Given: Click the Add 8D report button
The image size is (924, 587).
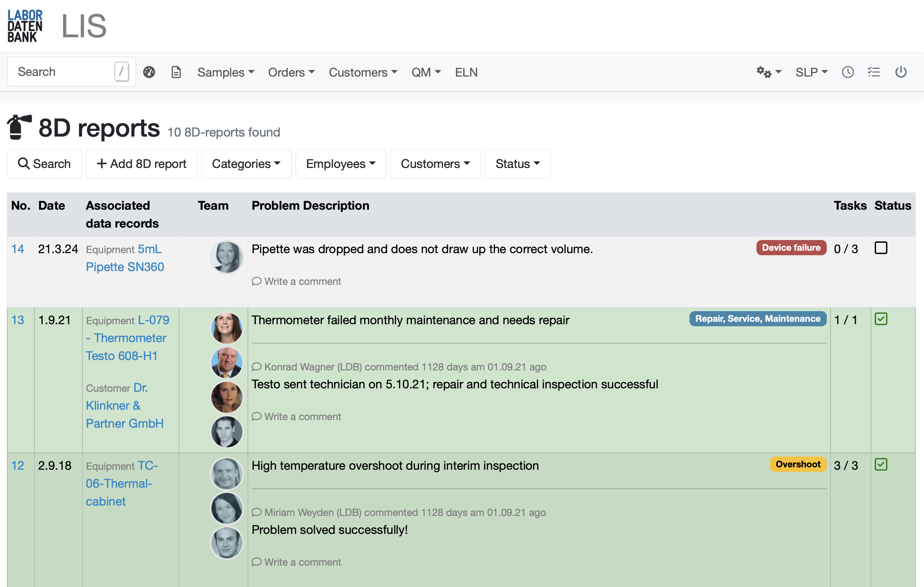Looking at the screenshot, I should tap(141, 164).
